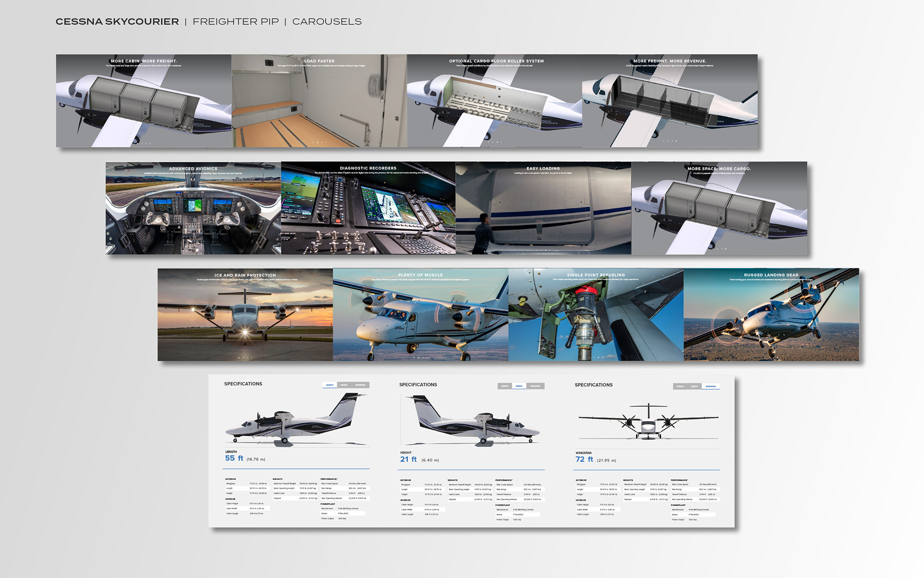Screen dimensions: 924x578
Task: Choose Length tab in third Specifications panel
Action: [x=680, y=386]
